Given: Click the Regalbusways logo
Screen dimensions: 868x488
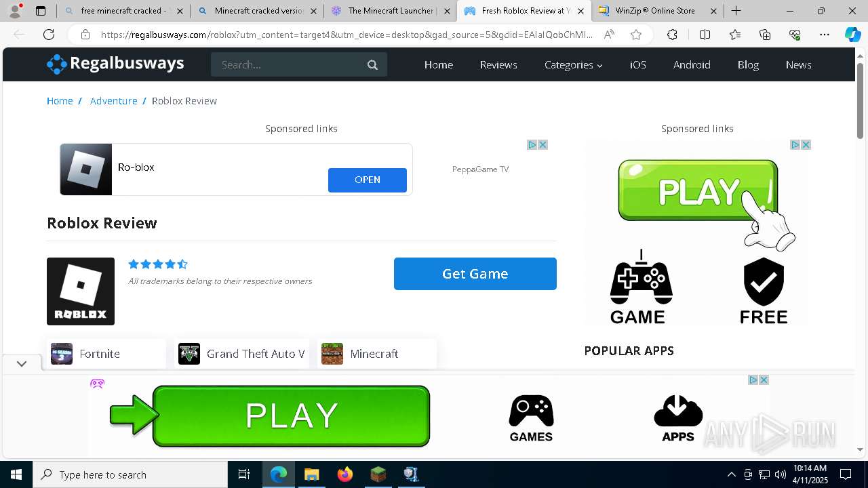Looking at the screenshot, I should point(115,64).
